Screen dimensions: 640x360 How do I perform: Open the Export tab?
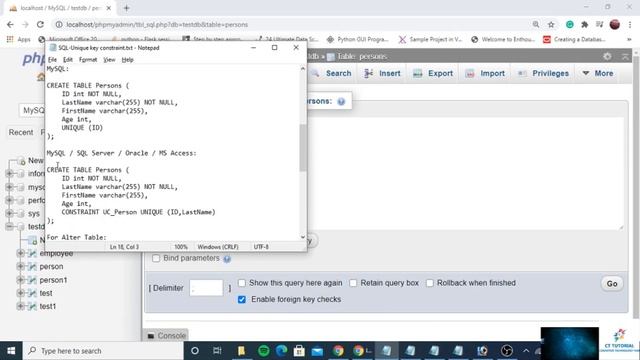click(433, 73)
